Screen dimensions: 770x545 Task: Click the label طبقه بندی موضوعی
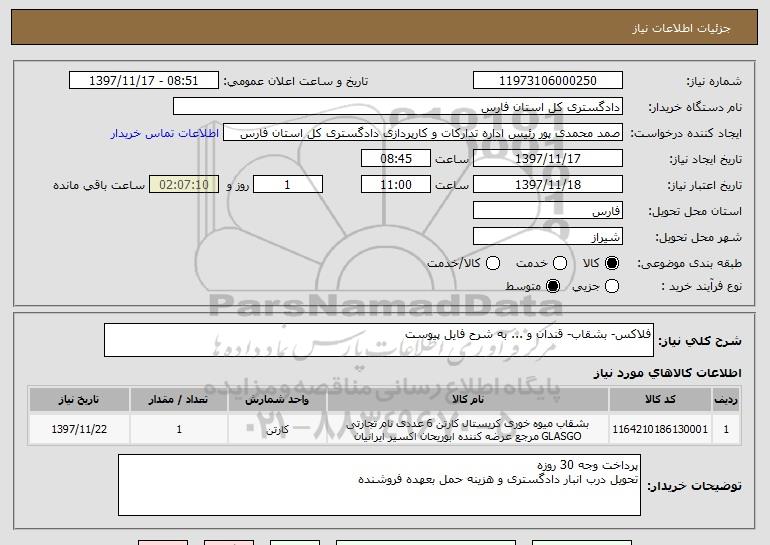click(689, 264)
